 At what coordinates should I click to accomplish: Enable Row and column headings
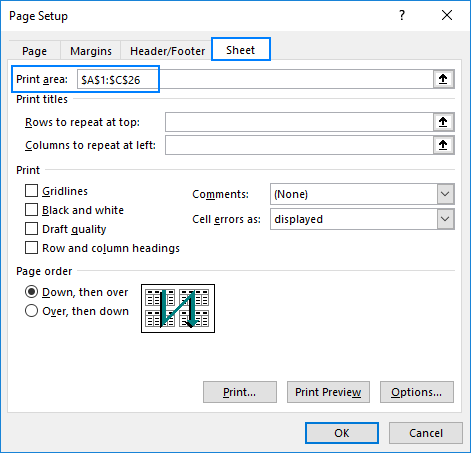pos(31,248)
